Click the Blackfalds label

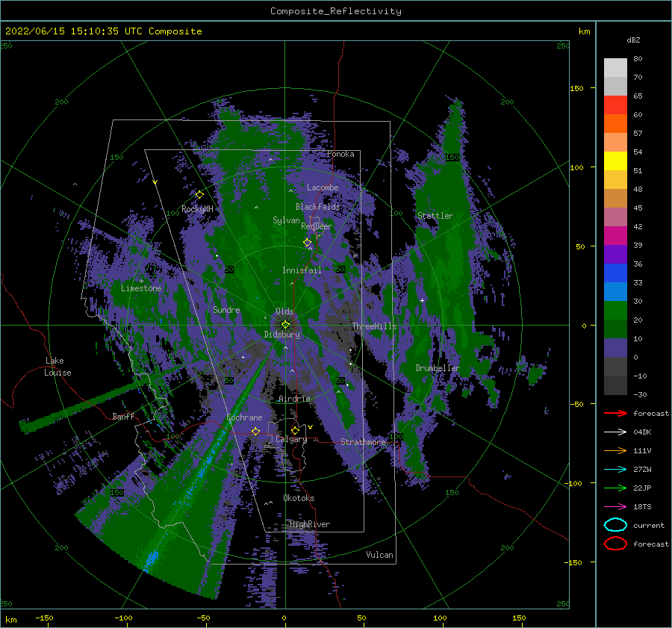tap(317, 207)
